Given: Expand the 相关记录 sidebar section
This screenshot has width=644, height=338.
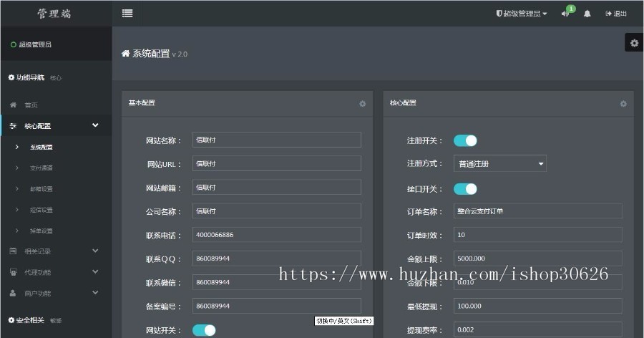Looking at the screenshot, I should (95, 251).
